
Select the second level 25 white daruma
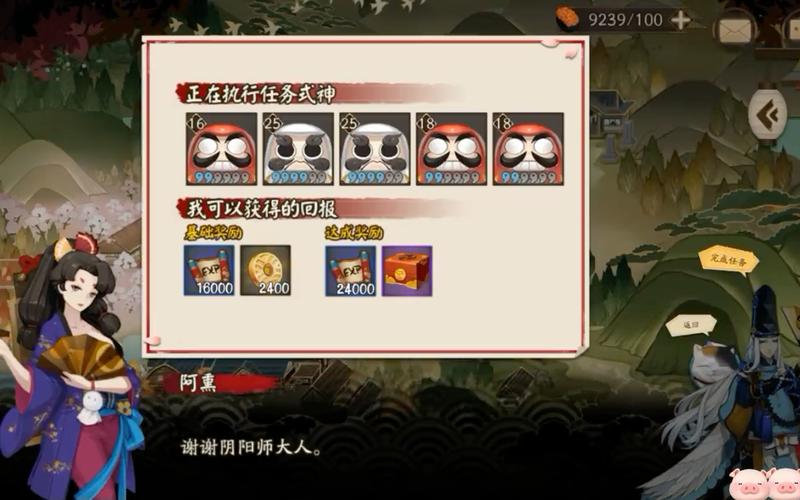[x=374, y=148]
